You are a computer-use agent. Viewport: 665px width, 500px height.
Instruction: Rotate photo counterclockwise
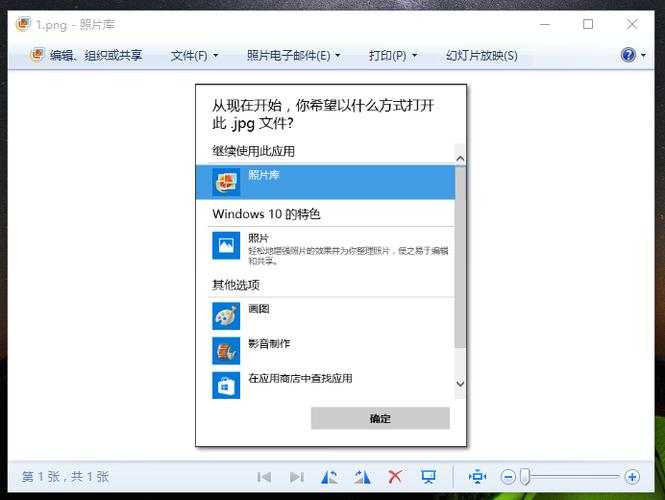330,477
